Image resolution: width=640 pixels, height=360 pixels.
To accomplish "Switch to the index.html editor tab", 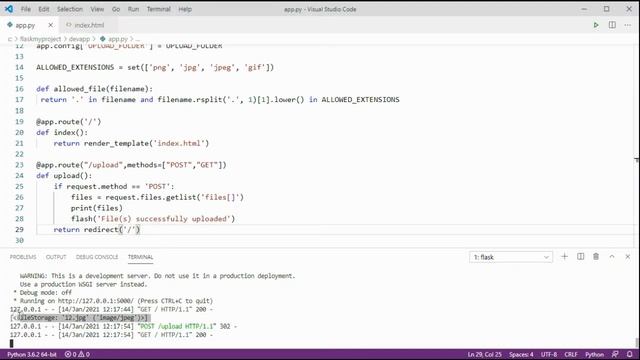I will pos(89,25).
